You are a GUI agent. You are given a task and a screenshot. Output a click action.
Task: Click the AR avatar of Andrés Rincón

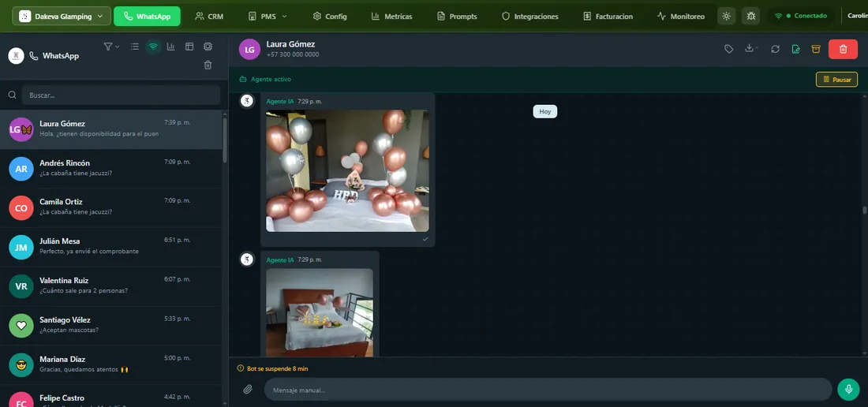point(21,169)
